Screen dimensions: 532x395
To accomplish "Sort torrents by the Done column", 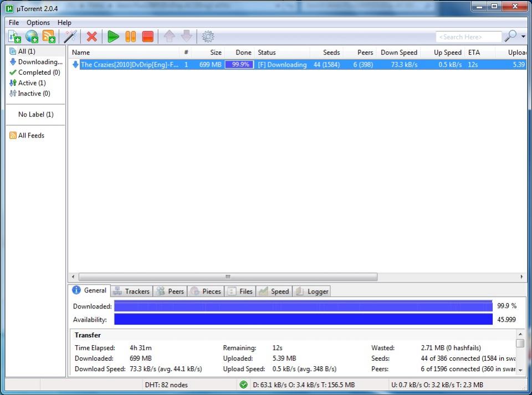I will click(x=239, y=53).
